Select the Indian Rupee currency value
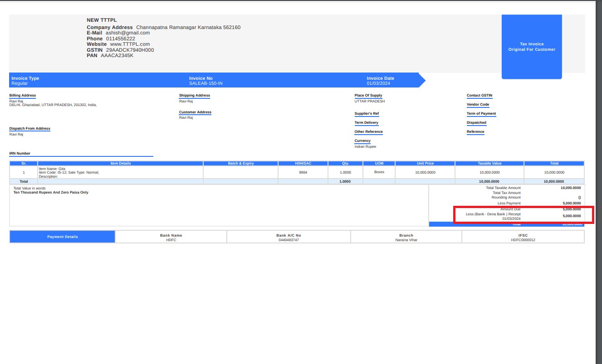Screen dimensions: 602x364 pos(365,147)
